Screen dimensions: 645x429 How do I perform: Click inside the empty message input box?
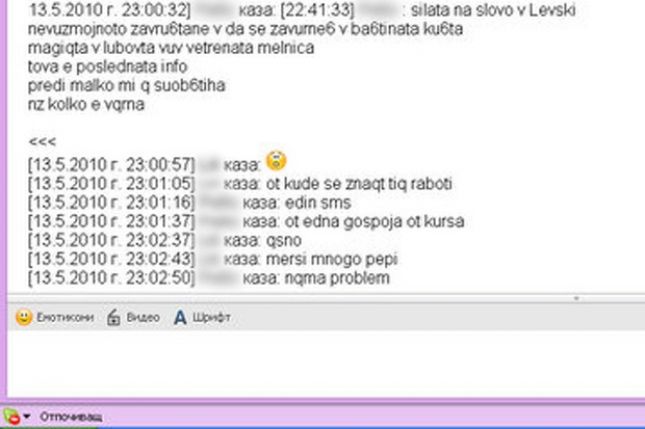click(x=326, y=364)
